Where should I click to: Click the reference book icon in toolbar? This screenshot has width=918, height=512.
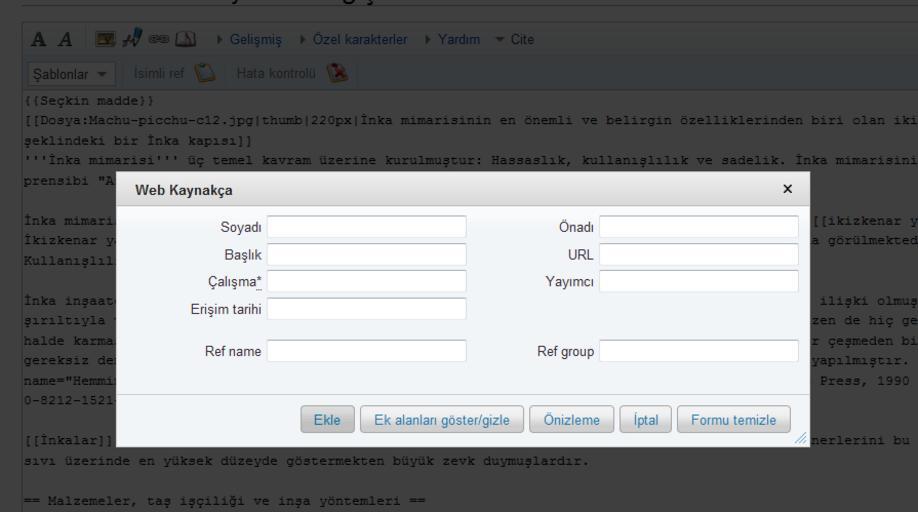[x=169, y=39]
